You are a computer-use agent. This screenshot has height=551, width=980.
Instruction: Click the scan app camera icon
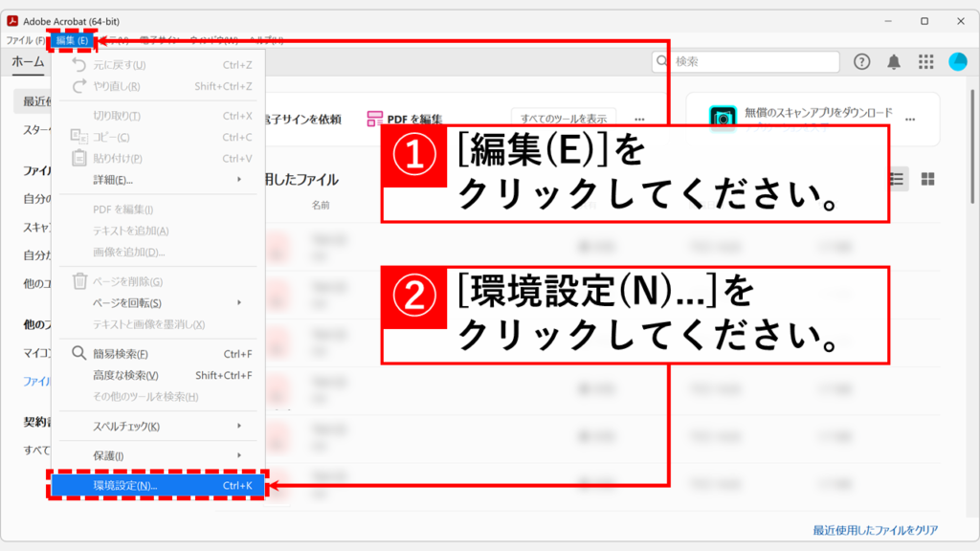pos(723,118)
